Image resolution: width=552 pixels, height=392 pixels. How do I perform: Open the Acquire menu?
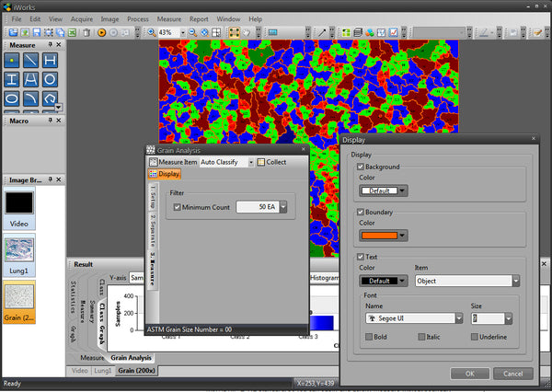tap(82, 19)
